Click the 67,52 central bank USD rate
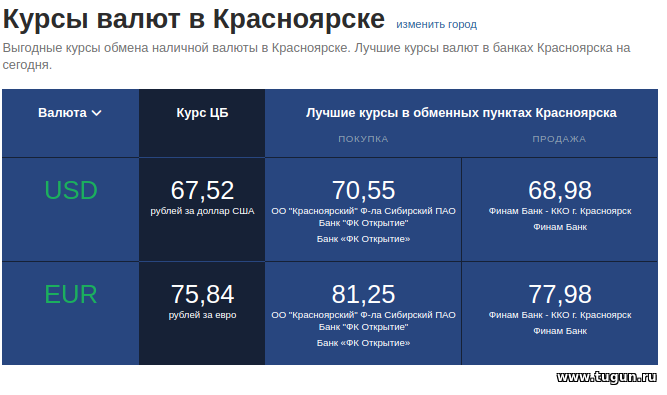The image size is (667, 395). coord(202,190)
